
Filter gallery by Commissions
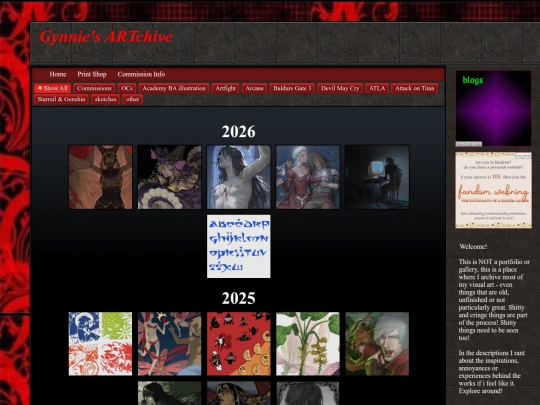94,88
